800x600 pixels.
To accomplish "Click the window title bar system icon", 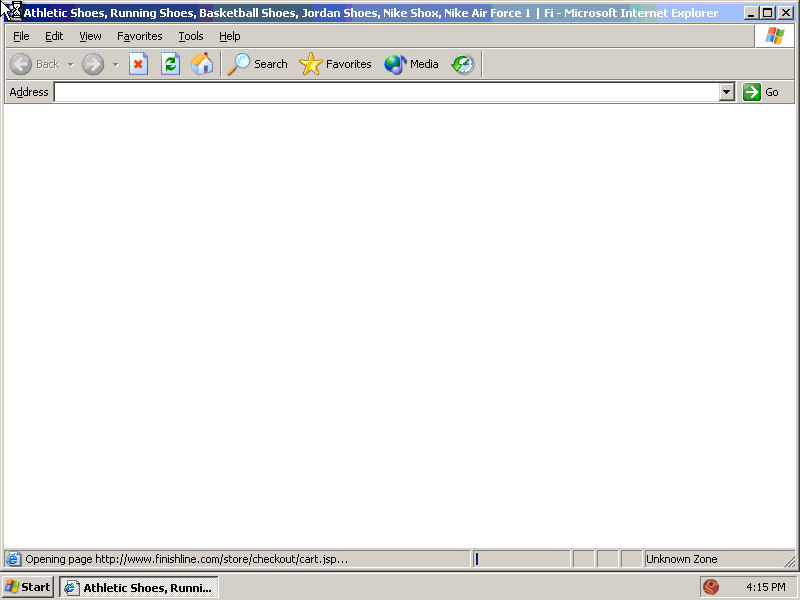I will (13, 12).
